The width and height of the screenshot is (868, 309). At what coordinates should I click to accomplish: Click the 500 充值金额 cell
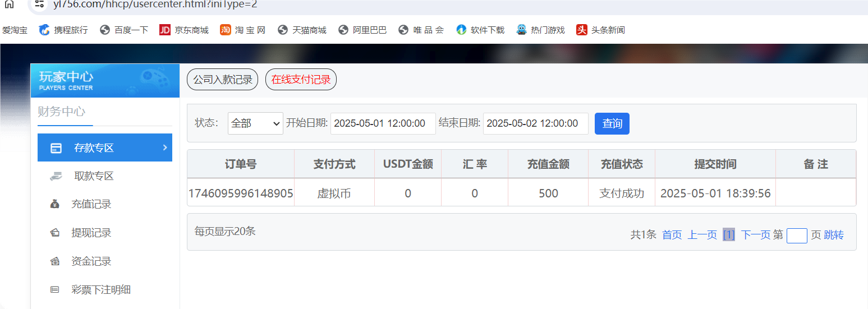[x=548, y=193]
